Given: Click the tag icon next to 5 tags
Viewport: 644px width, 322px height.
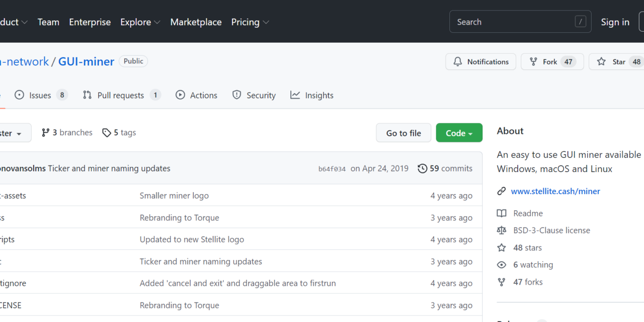Looking at the screenshot, I should tap(107, 132).
